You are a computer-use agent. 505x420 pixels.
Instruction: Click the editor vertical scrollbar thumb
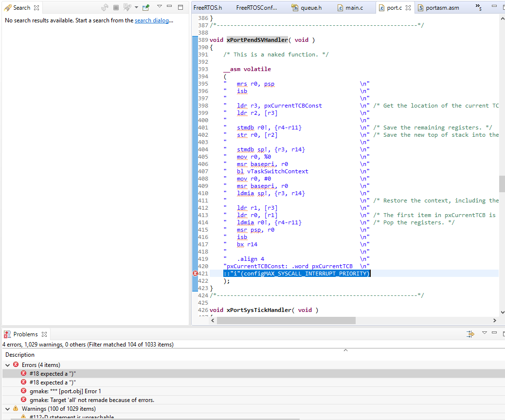502,183
